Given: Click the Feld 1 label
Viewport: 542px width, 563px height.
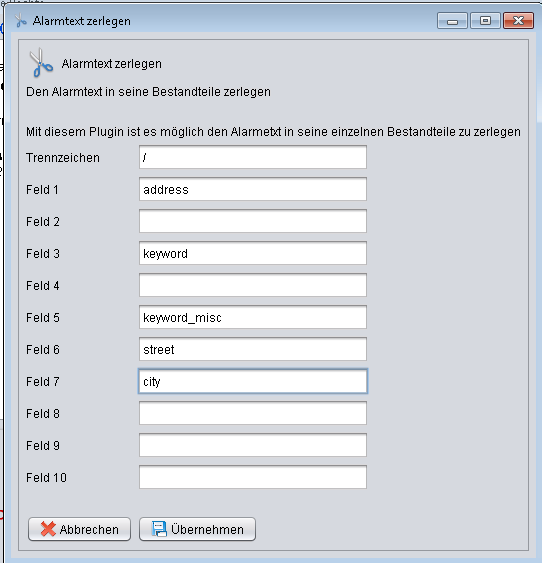Looking at the screenshot, I should coord(42,190).
